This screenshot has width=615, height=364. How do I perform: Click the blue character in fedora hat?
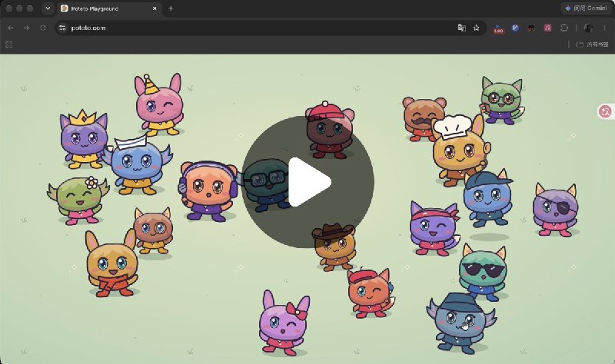point(460,323)
